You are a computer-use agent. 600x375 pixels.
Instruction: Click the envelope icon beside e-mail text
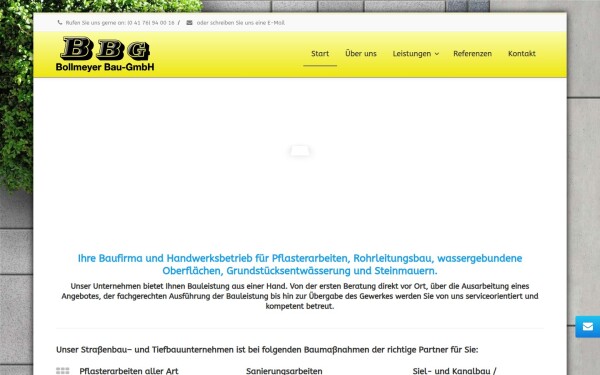(x=189, y=23)
